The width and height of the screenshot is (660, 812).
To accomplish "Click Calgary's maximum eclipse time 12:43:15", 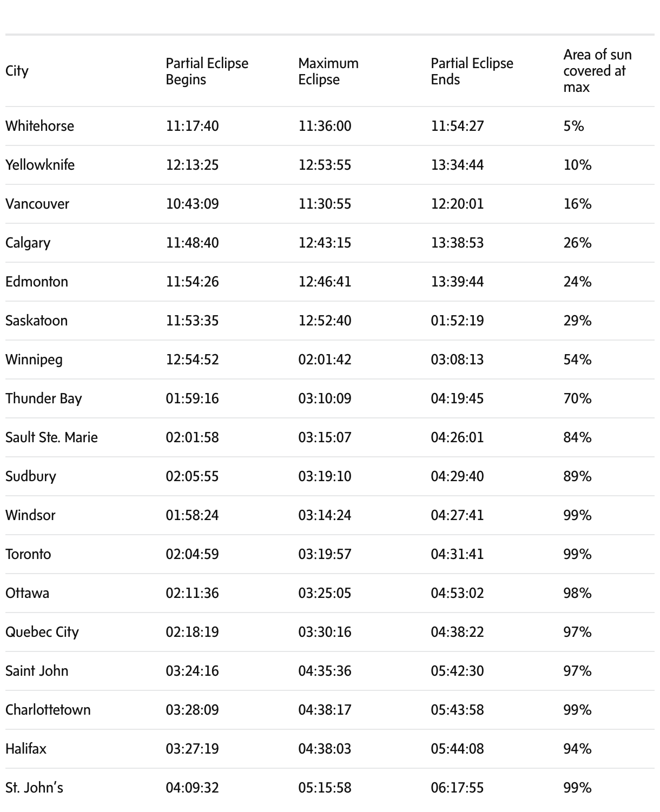I will pyautogui.click(x=325, y=243).
